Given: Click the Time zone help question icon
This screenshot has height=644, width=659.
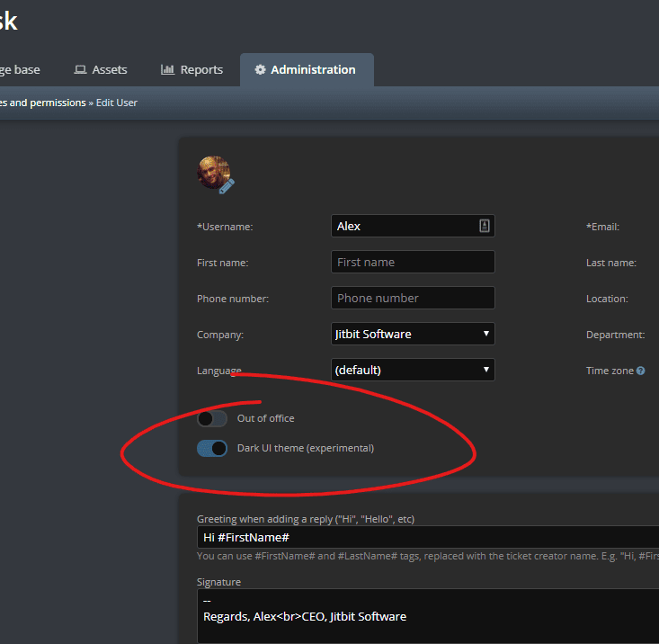Looking at the screenshot, I should 641,371.
